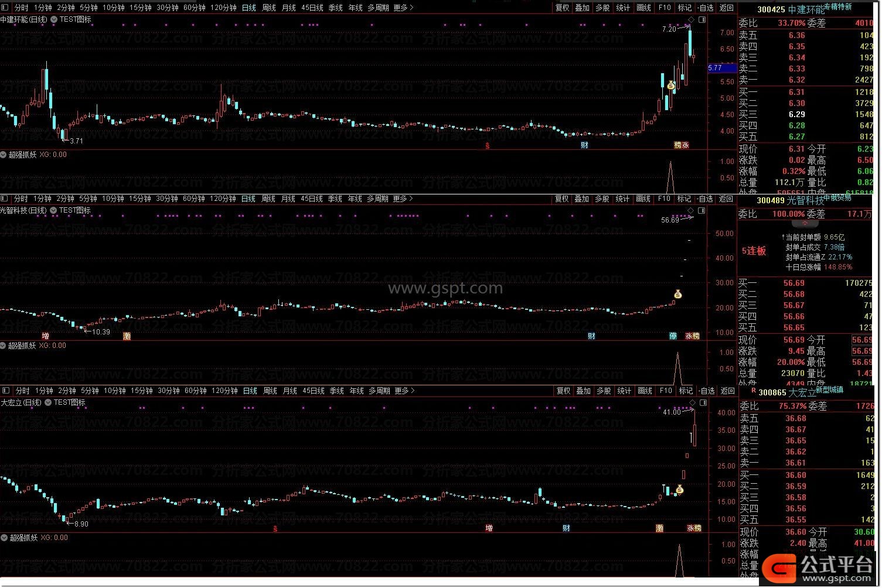Click the diamond icon at top-right of 中建环能 chart
This screenshot has height=588, width=882.
click(691, 20)
